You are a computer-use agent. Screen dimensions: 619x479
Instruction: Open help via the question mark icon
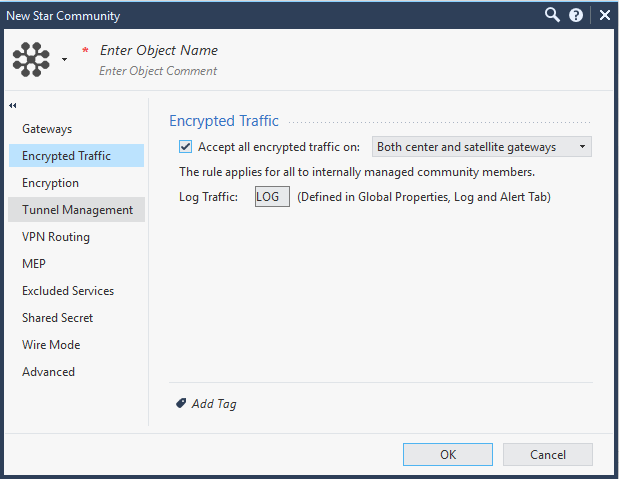coord(576,15)
